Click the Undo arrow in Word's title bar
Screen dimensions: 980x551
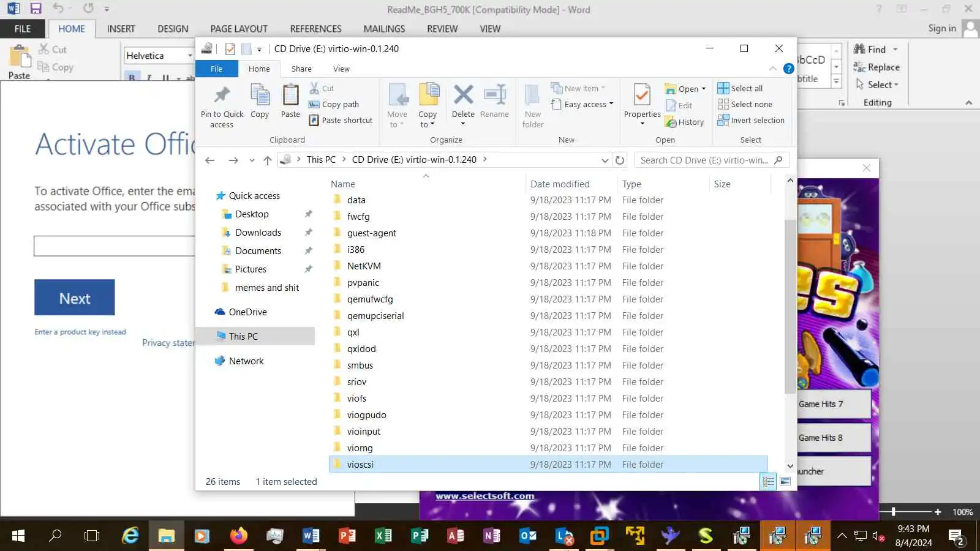(58, 9)
